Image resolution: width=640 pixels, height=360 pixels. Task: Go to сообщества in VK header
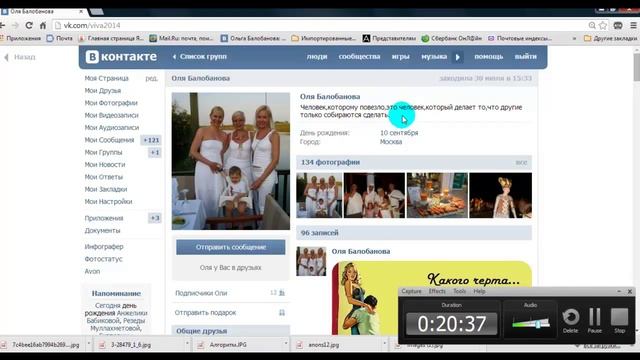359,57
